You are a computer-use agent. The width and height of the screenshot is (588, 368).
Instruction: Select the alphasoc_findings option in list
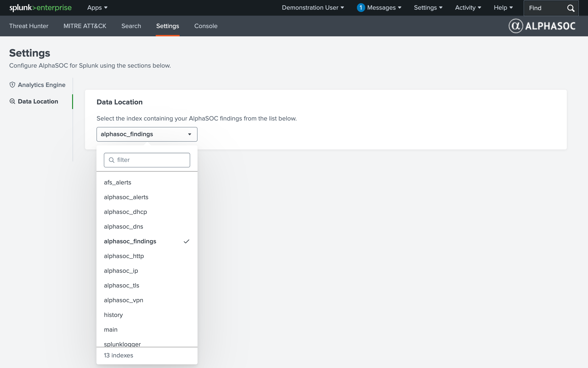click(147, 241)
